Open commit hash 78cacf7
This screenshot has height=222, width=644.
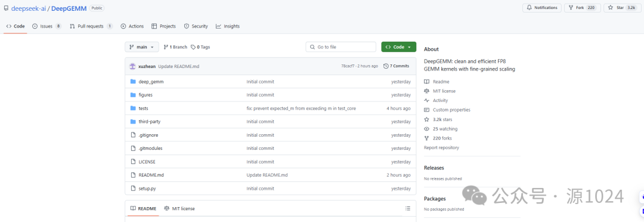click(x=348, y=66)
